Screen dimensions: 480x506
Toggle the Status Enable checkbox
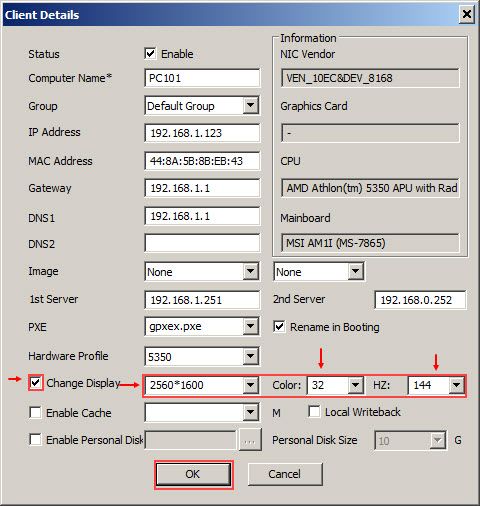[150, 53]
